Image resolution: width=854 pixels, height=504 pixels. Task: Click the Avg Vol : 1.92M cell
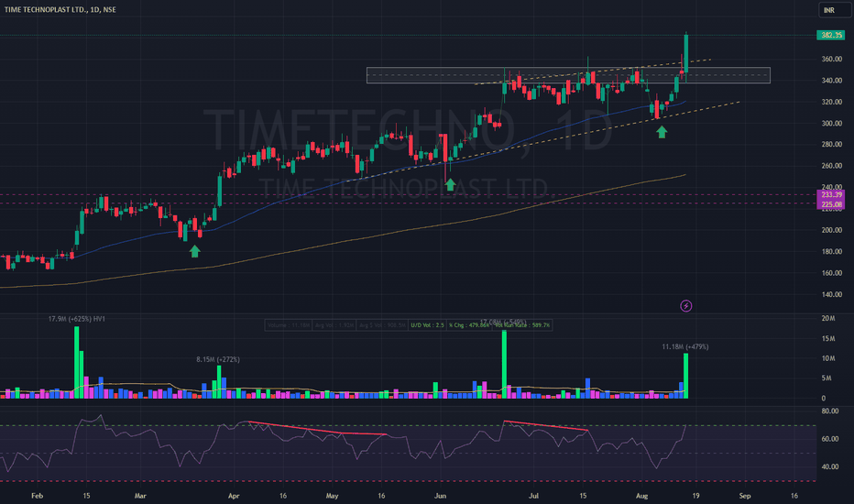pos(334,325)
